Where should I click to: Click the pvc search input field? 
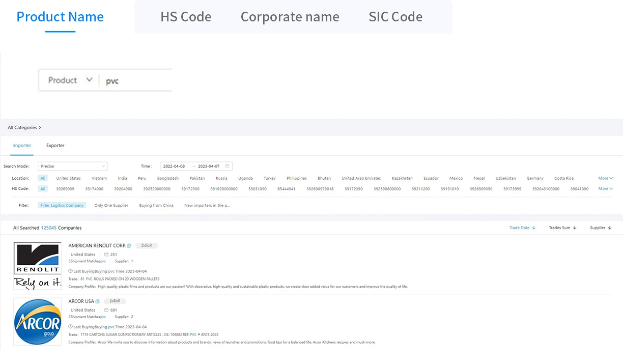[137, 81]
